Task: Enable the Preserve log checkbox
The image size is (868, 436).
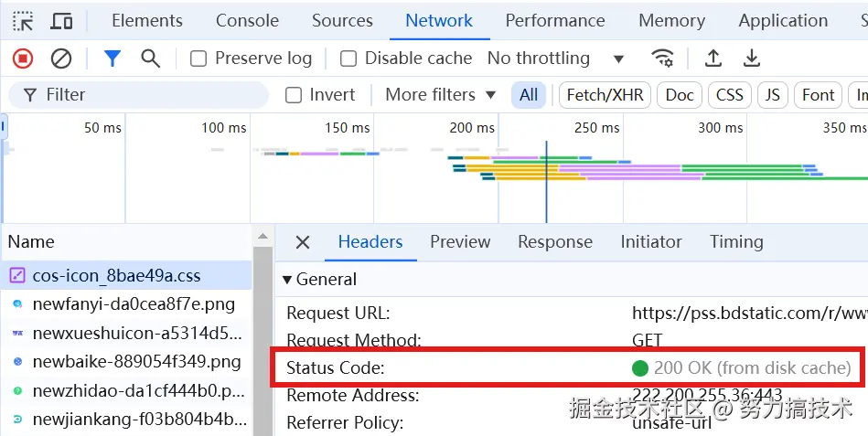Action: tap(198, 58)
